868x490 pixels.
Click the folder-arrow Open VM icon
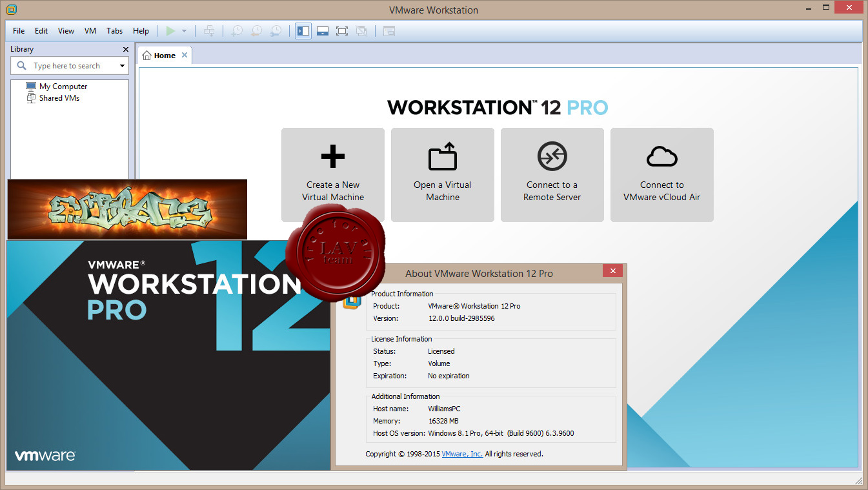(x=443, y=156)
